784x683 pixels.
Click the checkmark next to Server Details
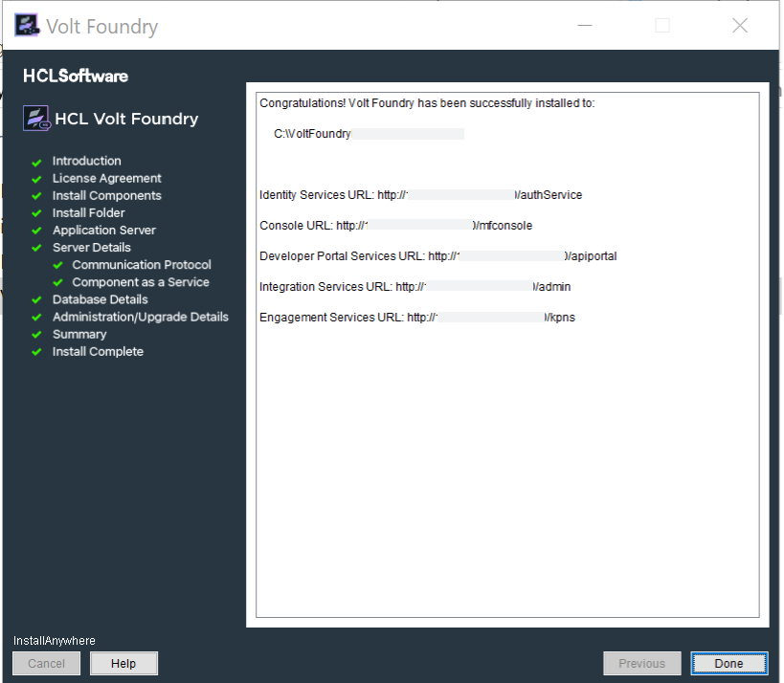click(x=36, y=249)
